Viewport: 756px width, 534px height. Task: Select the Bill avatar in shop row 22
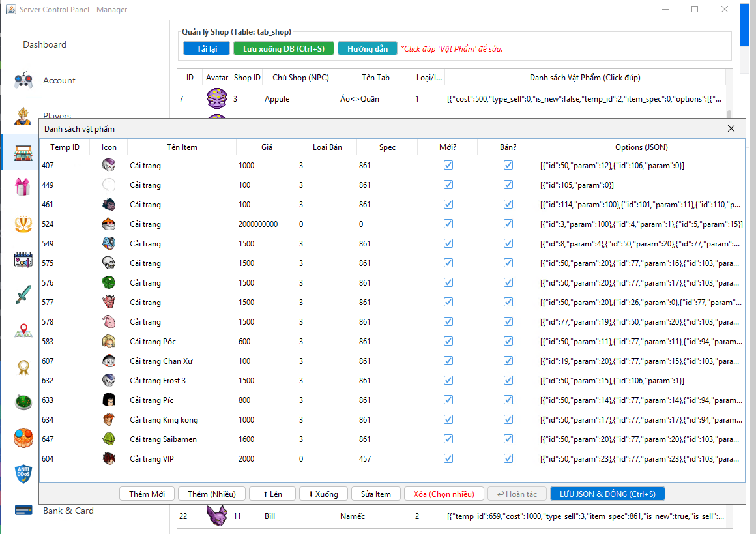(x=216, y=515)
